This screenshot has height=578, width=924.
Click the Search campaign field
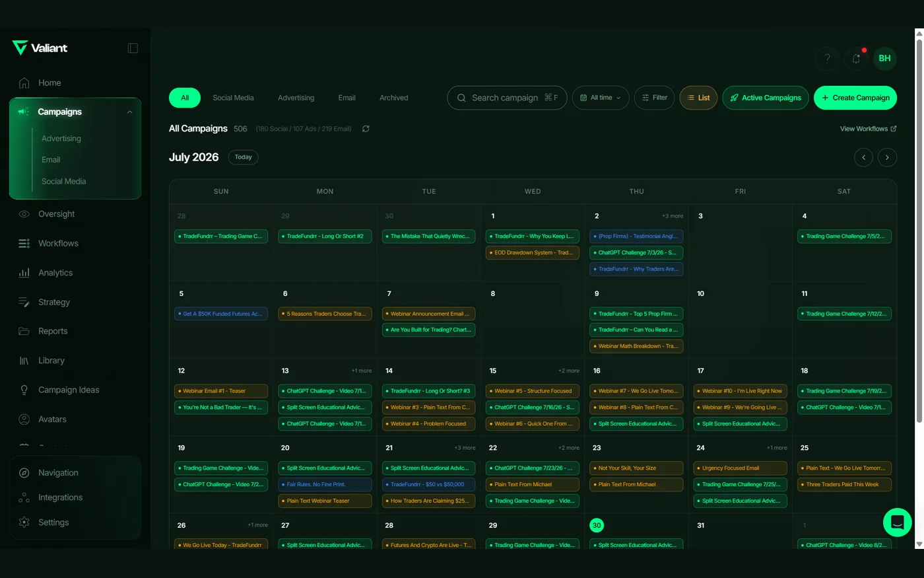507,98
